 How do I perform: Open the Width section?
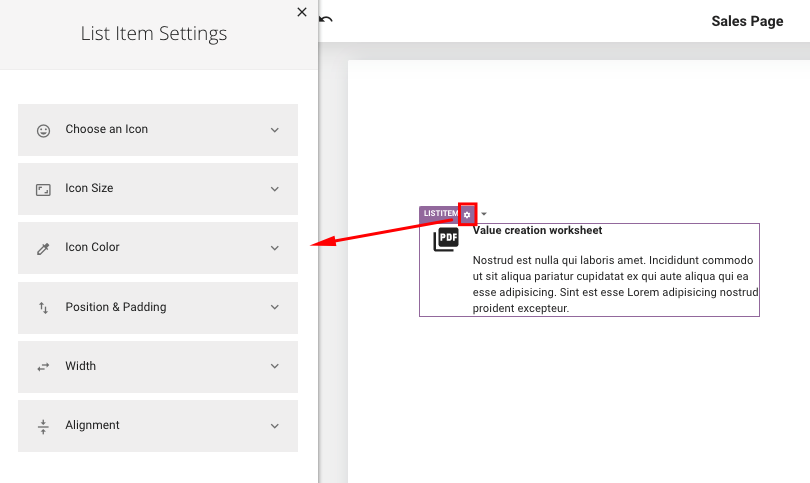click(x=158, y=367)
